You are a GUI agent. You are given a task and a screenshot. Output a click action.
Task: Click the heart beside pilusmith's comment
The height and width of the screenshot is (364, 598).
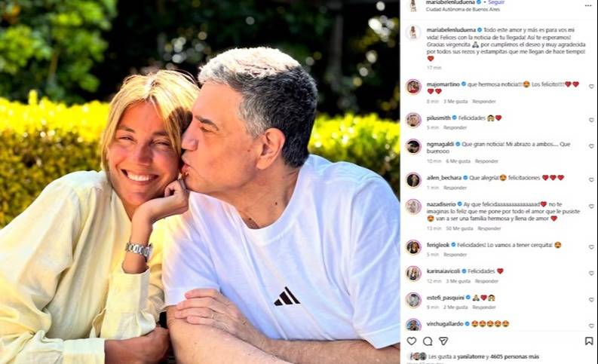(591, 120)
